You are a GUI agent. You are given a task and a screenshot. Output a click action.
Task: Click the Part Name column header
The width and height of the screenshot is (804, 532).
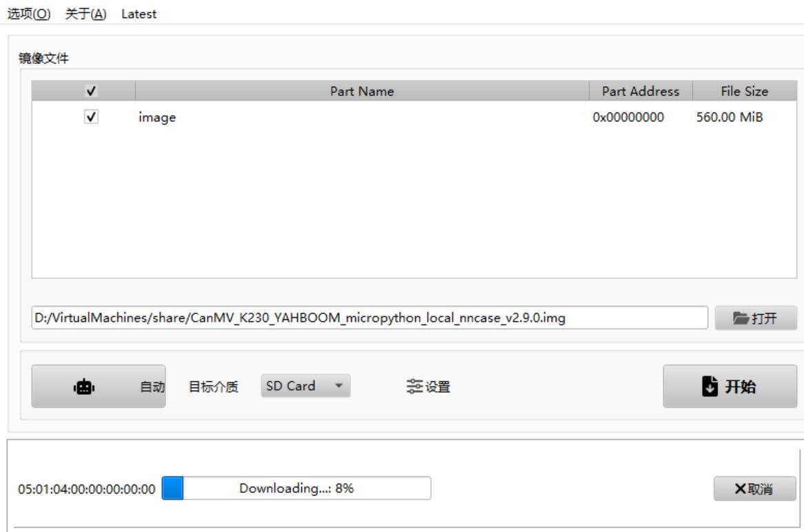pos(362,91)
